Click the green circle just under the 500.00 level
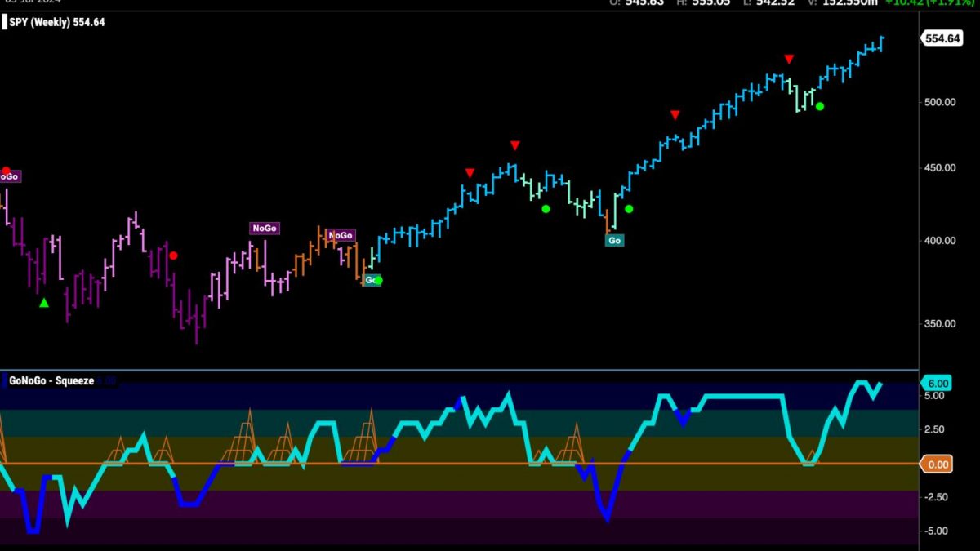Viewport: 980px width, 551px height. click(820, 106)
